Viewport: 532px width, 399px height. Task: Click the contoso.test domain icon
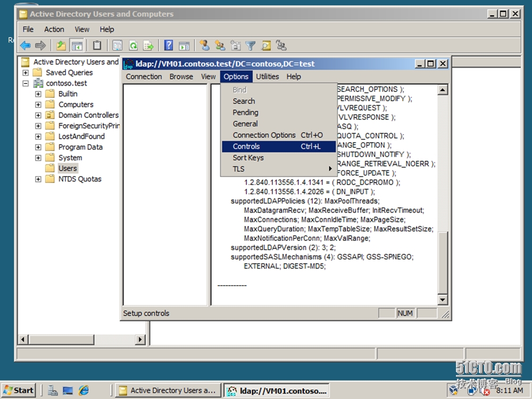click(38, 83)
